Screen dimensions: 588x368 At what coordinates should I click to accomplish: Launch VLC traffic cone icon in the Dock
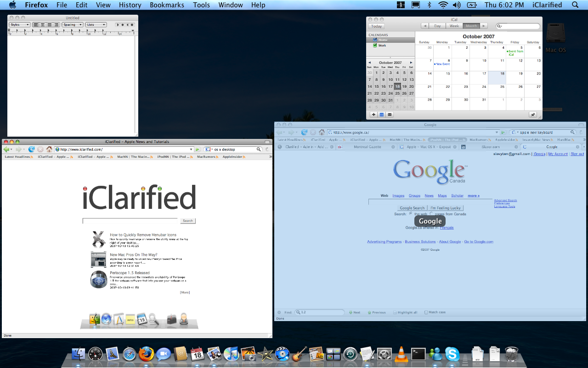click(x=401, y=354)
